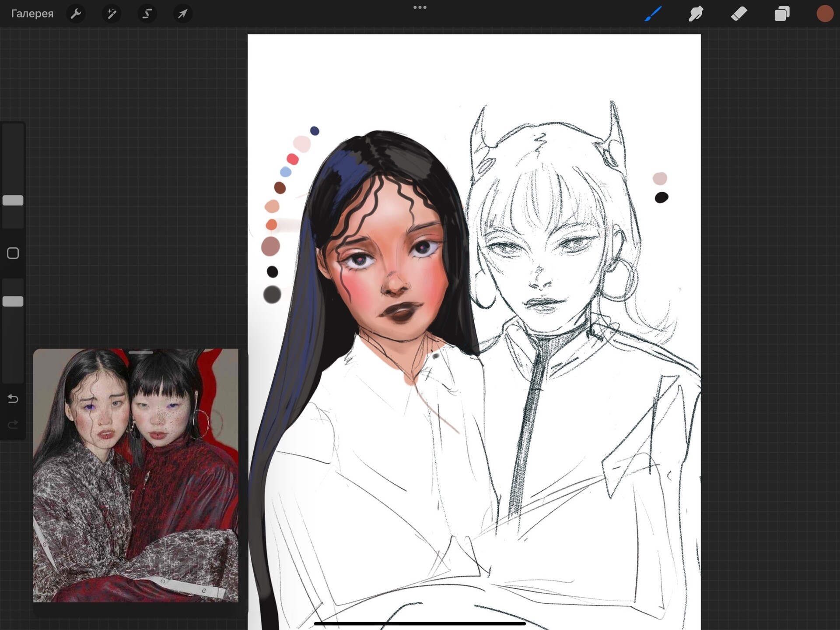The image size is (840, 630).
Task: Open the Layers panel
Action: [782, 14]
